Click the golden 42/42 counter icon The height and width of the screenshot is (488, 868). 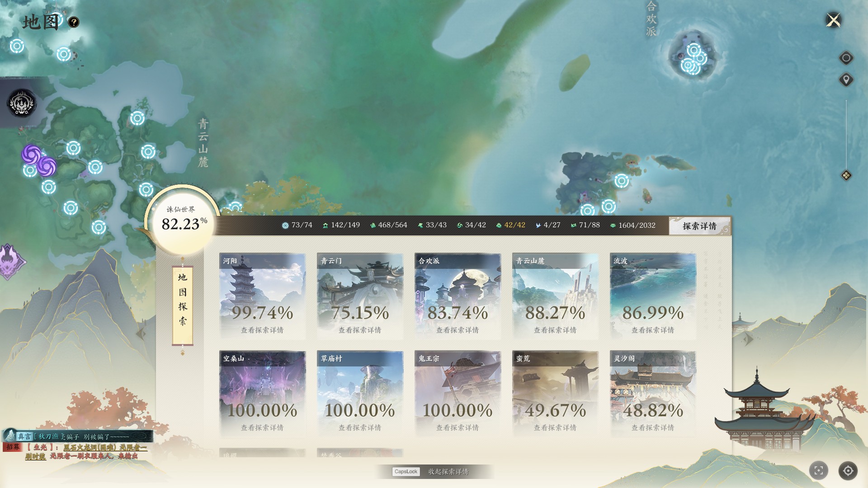499,225
